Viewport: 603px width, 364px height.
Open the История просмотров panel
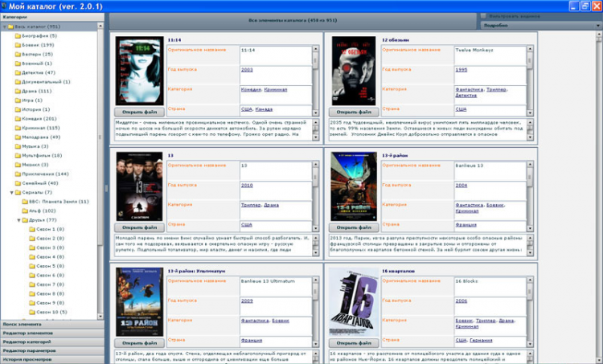(52, 360)
